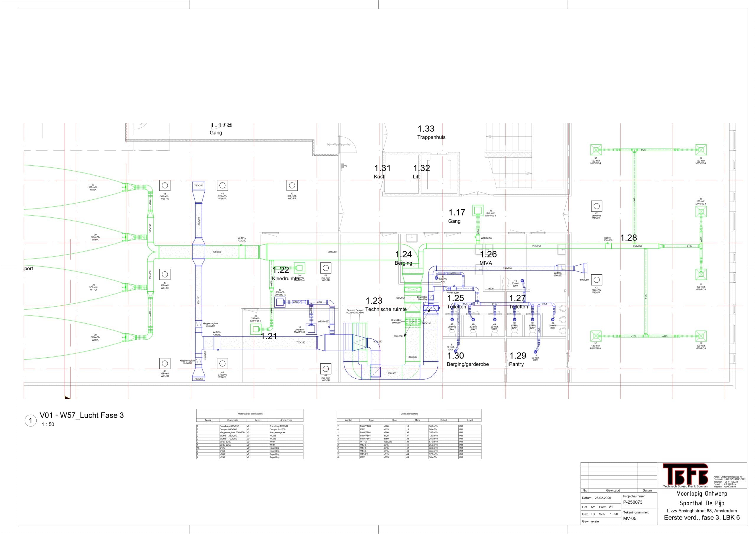This screenshot has height=534, width=756.
Task: Click the toilet fixture inside MIVA room 1.26
Action: click(505, 282)
